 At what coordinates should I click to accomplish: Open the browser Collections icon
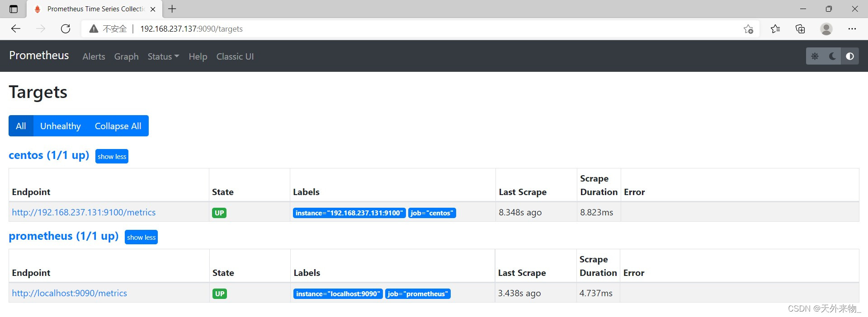coord(800,29)
